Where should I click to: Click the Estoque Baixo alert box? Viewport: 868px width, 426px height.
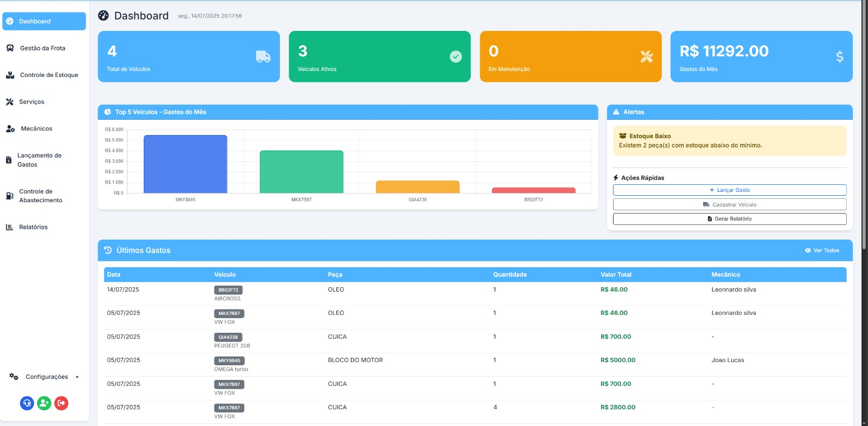point(730,141)
